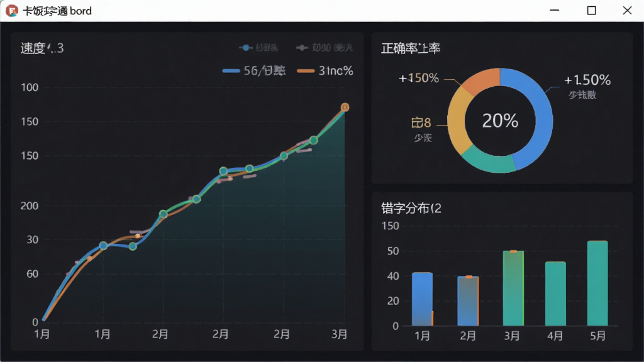Click the 40 y-axis label on the bar chart

(x=393, y=277)
